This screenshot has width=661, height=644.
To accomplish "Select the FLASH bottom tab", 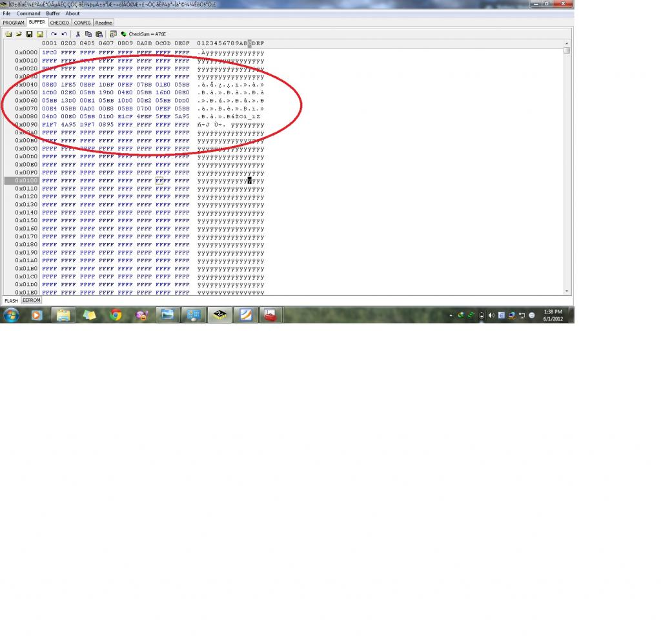I will (12, 301).
